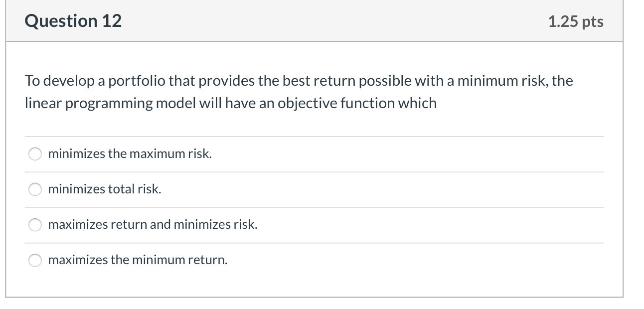644x309 pixels.
Task: Click the "minimizes the maximum risk." answer text
Action: (x=130, y=154)
